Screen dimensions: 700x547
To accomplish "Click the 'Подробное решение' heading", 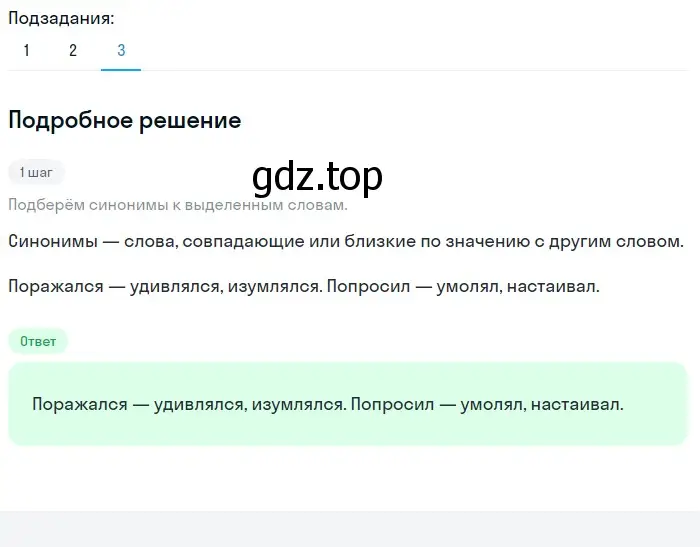I will [125, 120].
